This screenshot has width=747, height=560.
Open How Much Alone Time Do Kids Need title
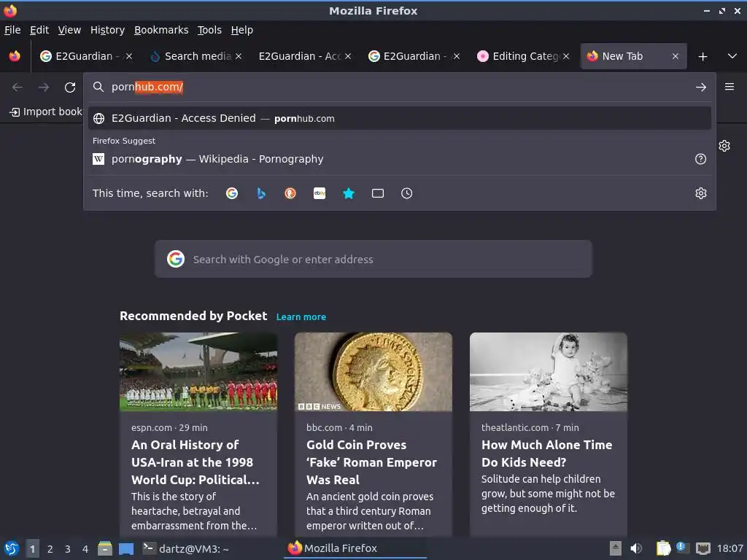547,454
